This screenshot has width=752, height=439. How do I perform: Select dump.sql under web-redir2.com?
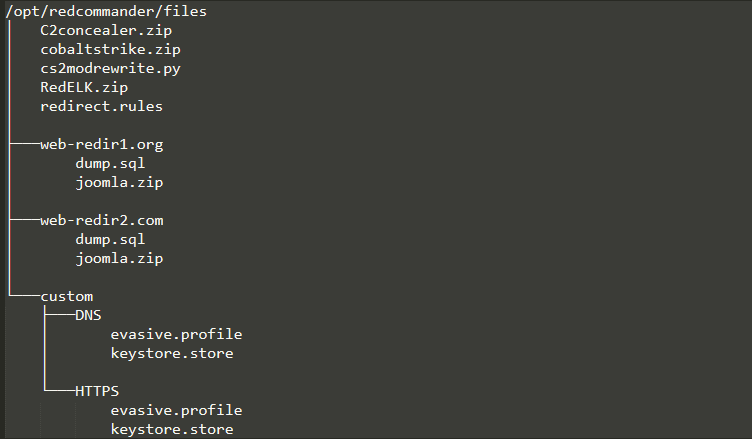[110, 239]
